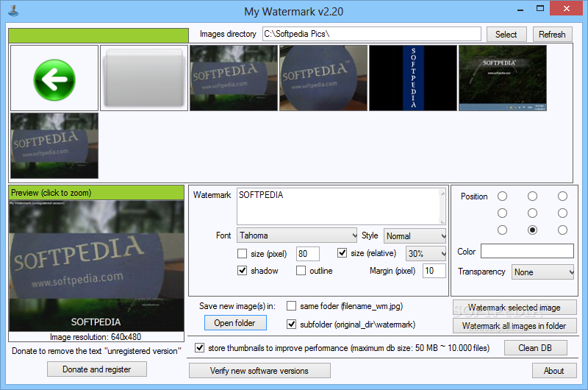Click Watermark all images in folder

514,326
